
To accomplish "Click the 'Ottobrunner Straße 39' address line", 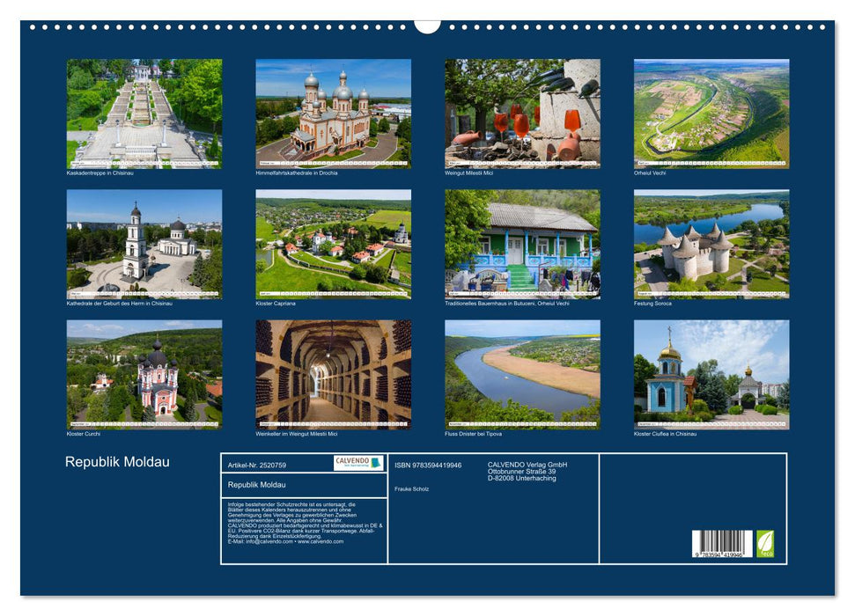I will (x=522, y=472).
